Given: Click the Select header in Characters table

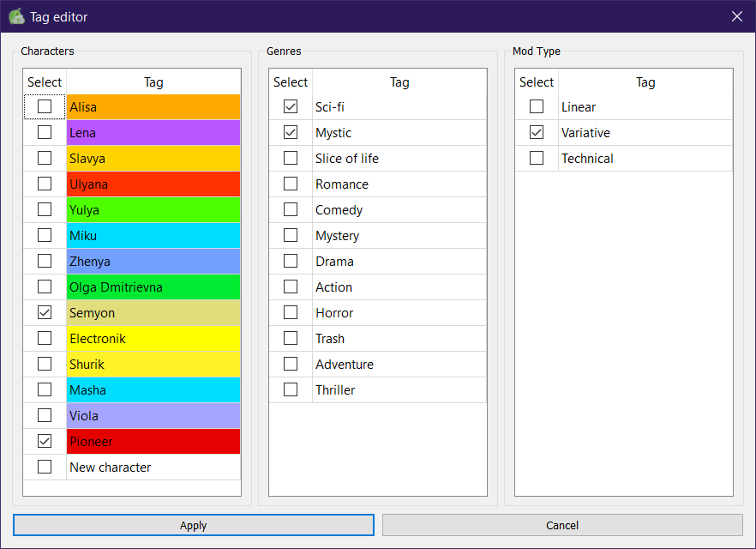Looking at the screenshot, I should click(45, 82).
